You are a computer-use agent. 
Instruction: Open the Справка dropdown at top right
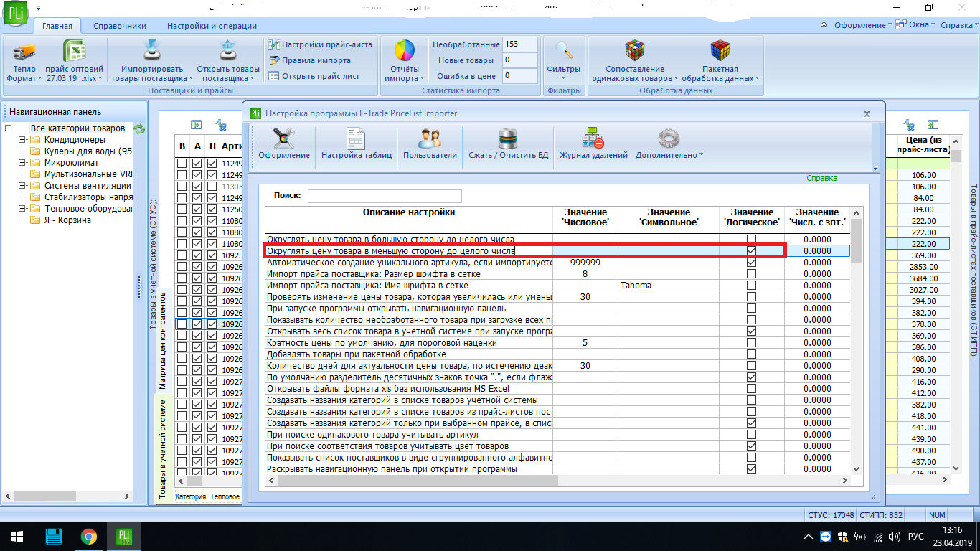tap(958, 25)
